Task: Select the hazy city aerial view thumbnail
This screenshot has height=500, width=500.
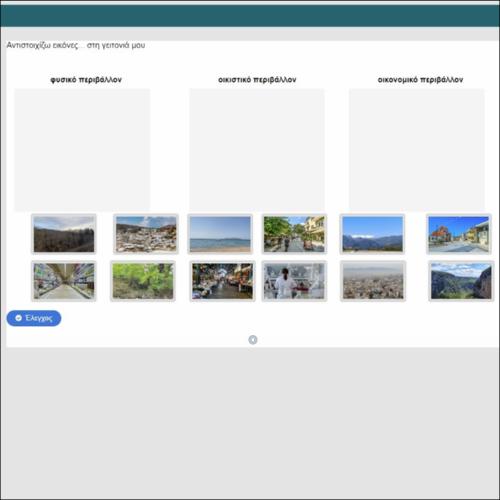Action: pos(373,281)
